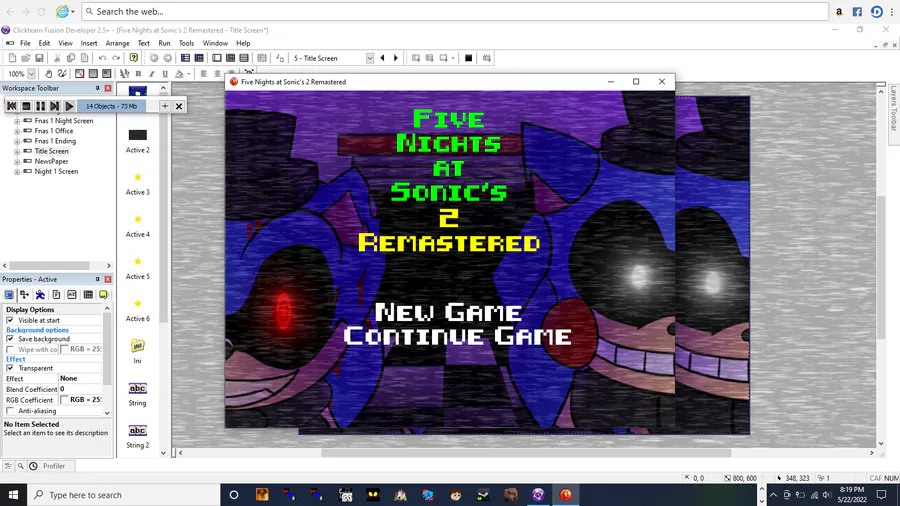The height and width of the screenshot is (506, 900).
Task: Open the Window menu
Action: [215, 43]
